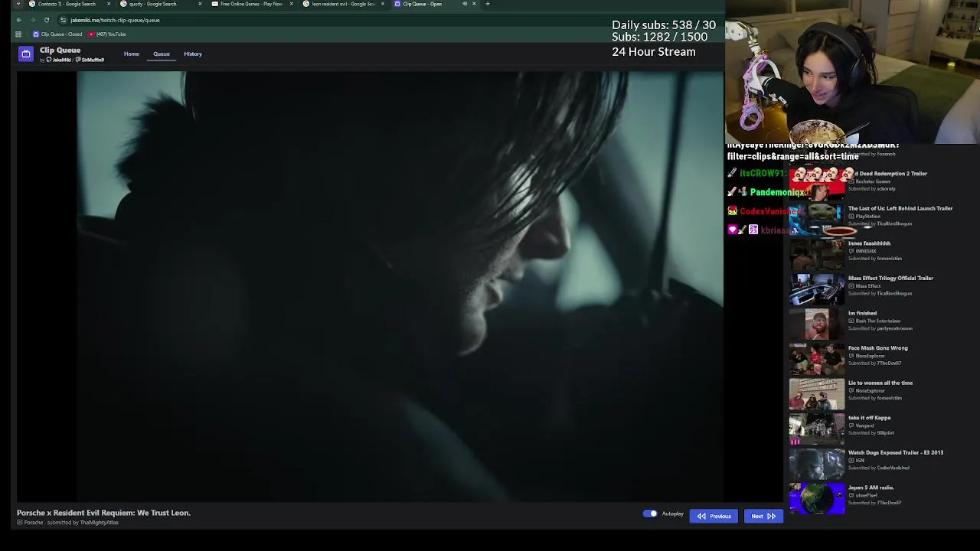The image size is (980, 551).
Task: Open 'Clip Queue - Closed' bookmark
Action: point(57,34)
